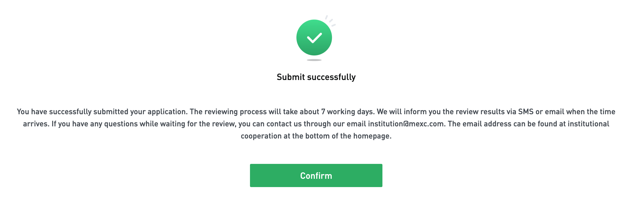This screenshot has width=644, height=197.
Task: Click the green success checkmark icon
Action: [314, 38]
